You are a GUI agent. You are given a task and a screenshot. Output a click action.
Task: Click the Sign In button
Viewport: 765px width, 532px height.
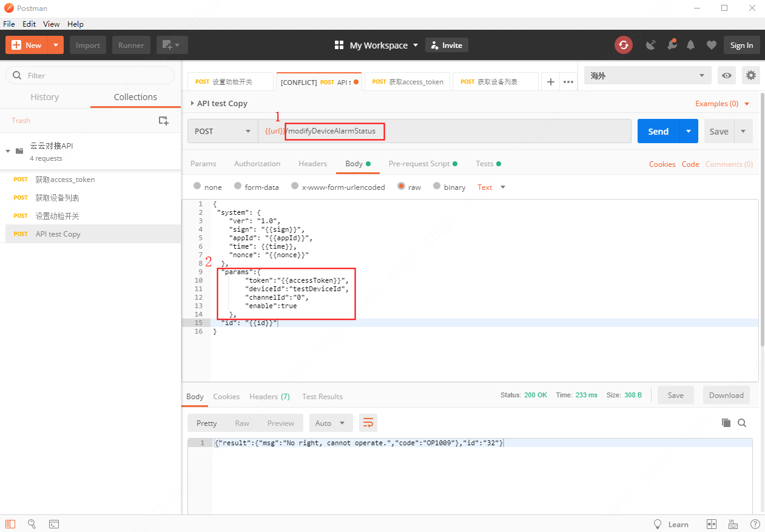[741, 45]
